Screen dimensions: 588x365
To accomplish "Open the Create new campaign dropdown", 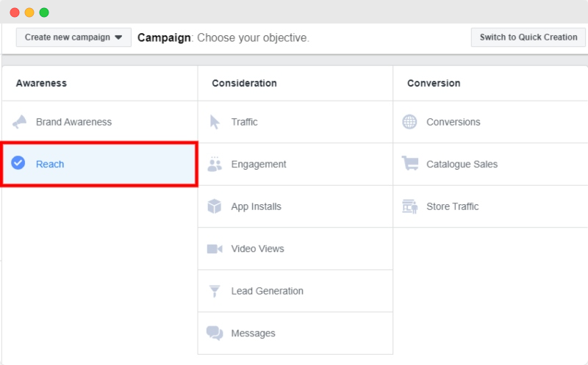I will tap(73, 37).
